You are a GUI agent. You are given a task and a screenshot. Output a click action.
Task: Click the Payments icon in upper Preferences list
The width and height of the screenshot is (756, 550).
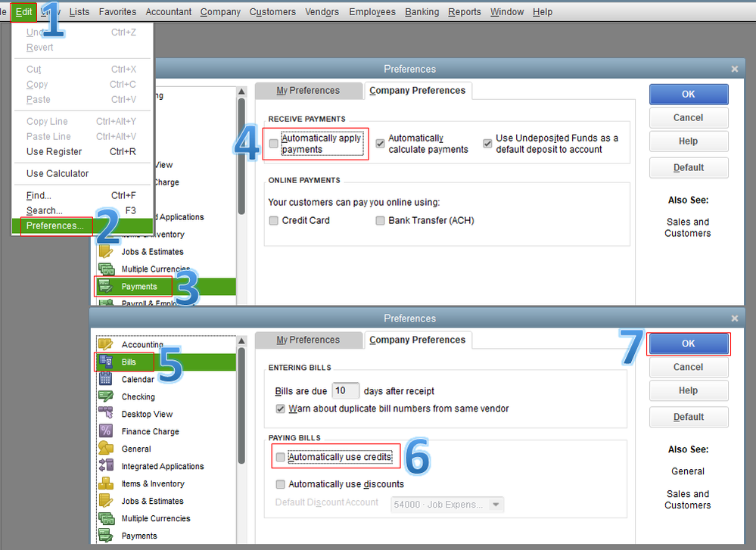point(106,286)
